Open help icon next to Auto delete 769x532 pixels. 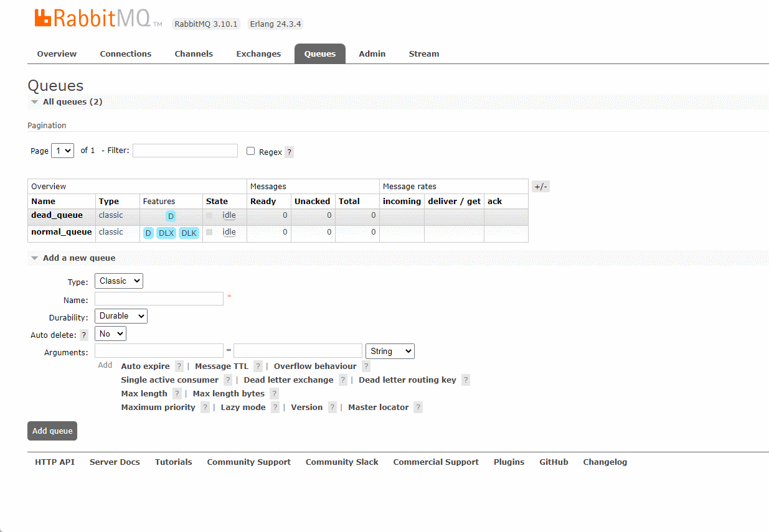(x=84, y=335)
